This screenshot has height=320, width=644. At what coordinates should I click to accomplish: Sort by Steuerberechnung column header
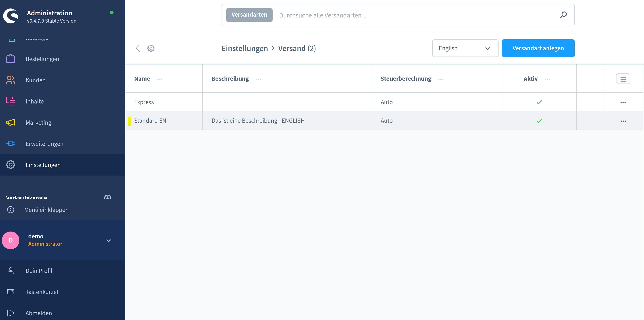tap(406, 79)
